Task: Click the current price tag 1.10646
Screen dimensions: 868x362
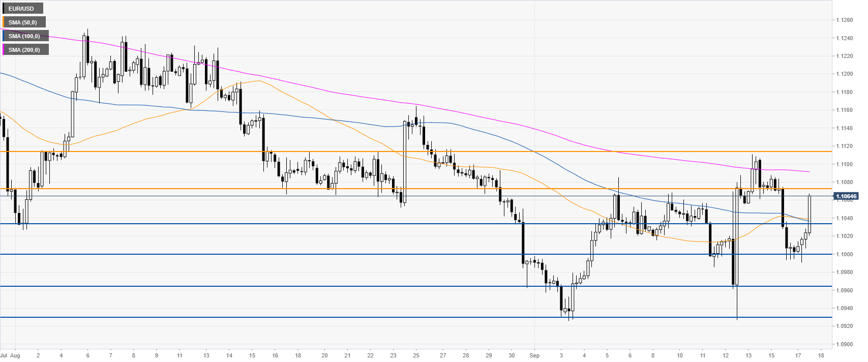Action: click(x=847, y=196)
